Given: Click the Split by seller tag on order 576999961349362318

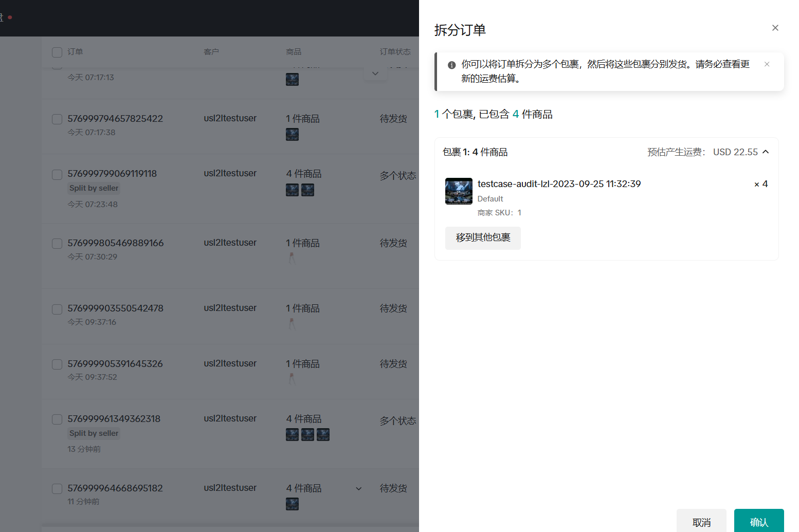Looking at the screenshot, I should pos(94,433).
